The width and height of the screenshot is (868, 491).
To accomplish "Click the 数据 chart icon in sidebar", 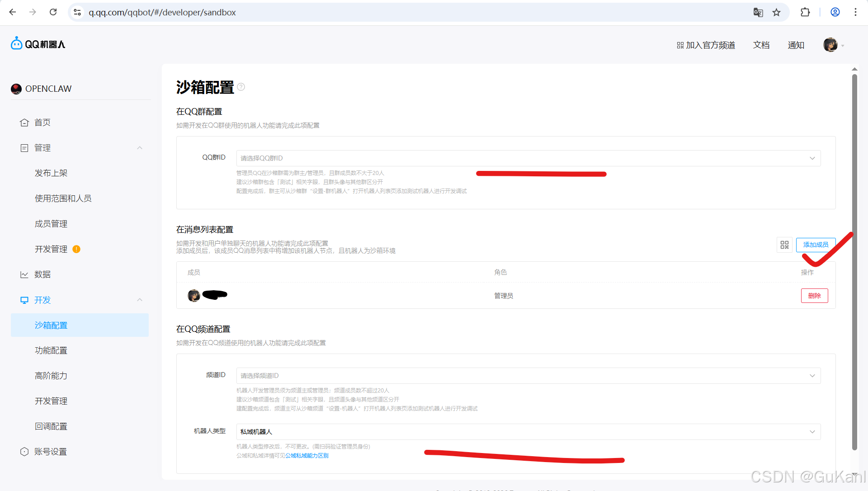I will (25, 274).
